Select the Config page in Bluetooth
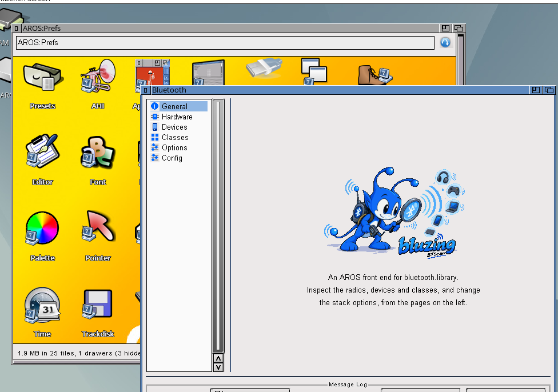Image resolution: width=558 pixels, height=392 pixels. pos(178,158)
